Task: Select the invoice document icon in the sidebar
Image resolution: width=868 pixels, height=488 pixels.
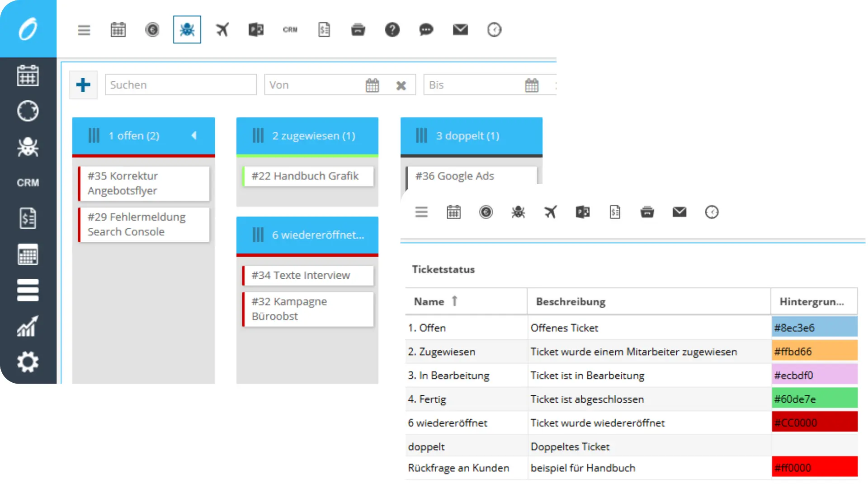Action: [28, 218]
